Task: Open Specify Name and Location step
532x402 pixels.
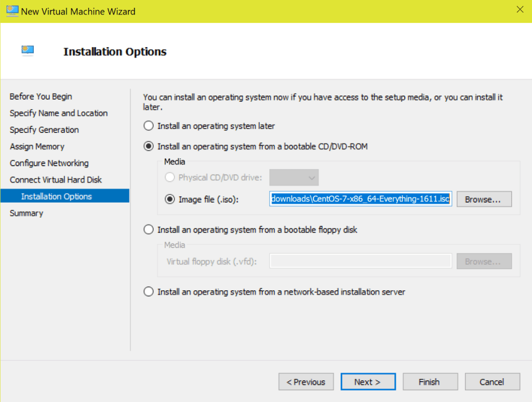Action: pyautogui.click(x=58, y=113)
